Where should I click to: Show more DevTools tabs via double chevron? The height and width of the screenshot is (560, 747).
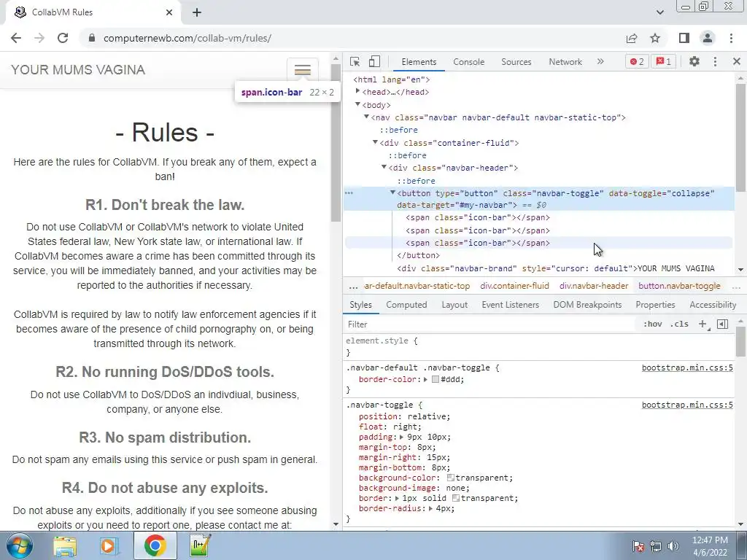click(x=600, y=61)
